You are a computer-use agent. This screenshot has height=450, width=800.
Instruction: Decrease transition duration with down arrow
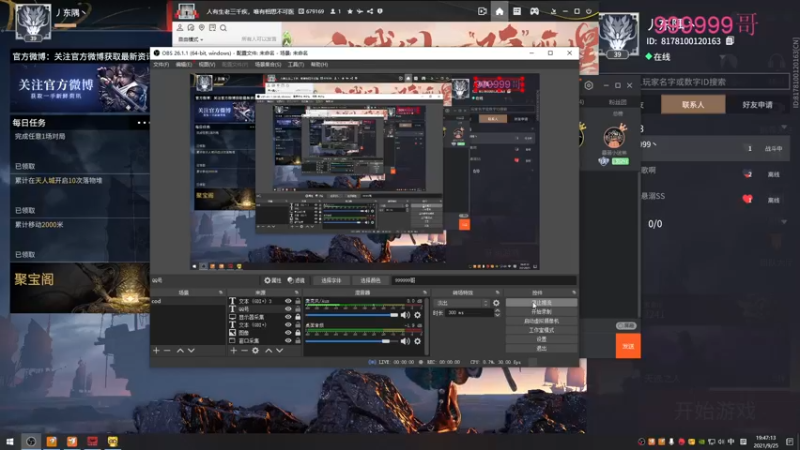[x=497, y=315]
